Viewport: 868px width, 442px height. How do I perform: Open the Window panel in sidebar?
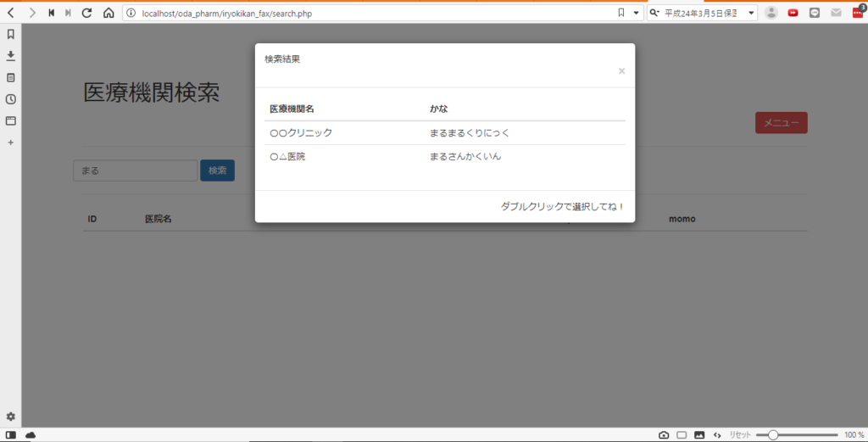[x=11, y=120]
